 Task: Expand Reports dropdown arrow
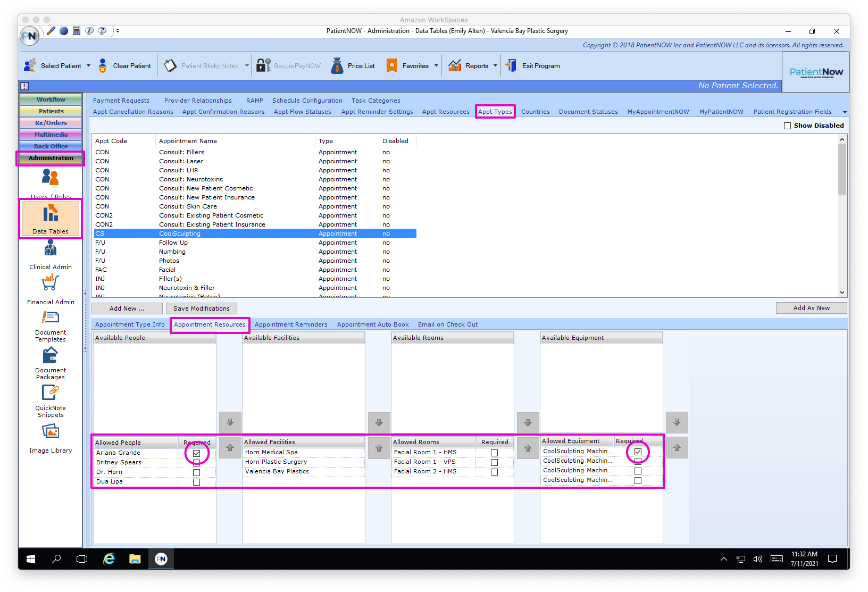click(x=495, y=66)
